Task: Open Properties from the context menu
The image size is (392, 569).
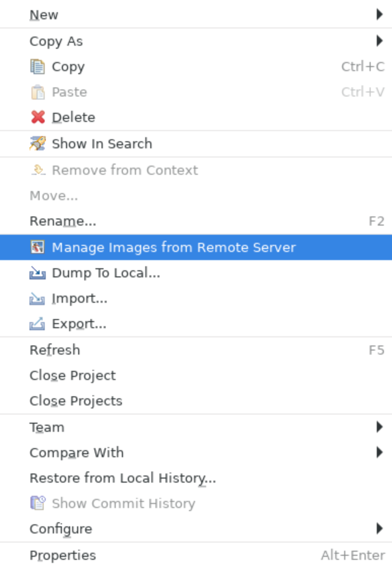Action: [196, 555]
